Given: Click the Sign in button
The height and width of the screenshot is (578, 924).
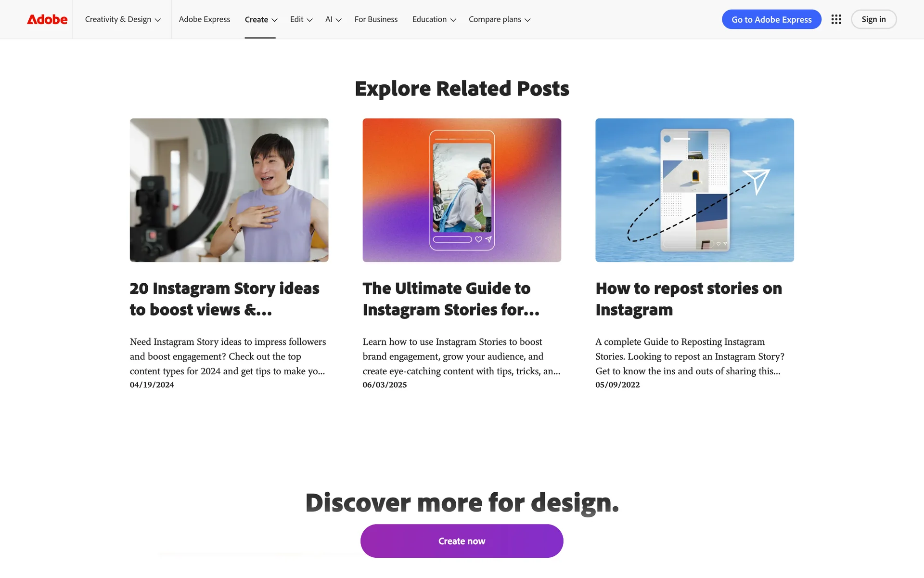Looking at the screenshot, I should [x=873, y=19].
